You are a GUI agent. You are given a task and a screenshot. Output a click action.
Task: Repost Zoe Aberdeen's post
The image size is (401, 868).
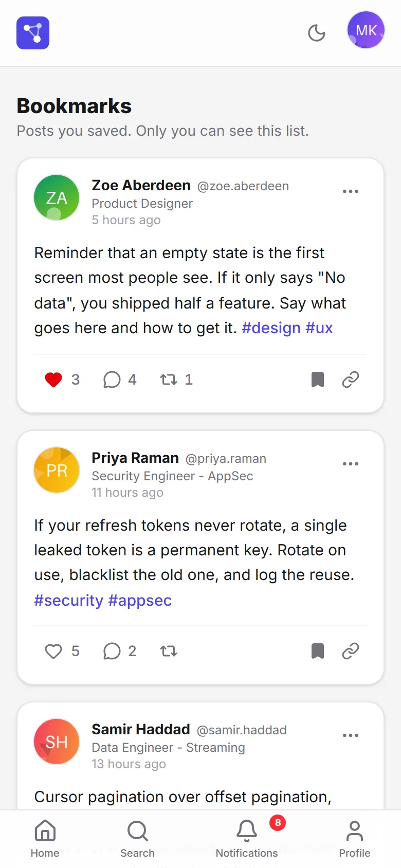pos(176,379)
